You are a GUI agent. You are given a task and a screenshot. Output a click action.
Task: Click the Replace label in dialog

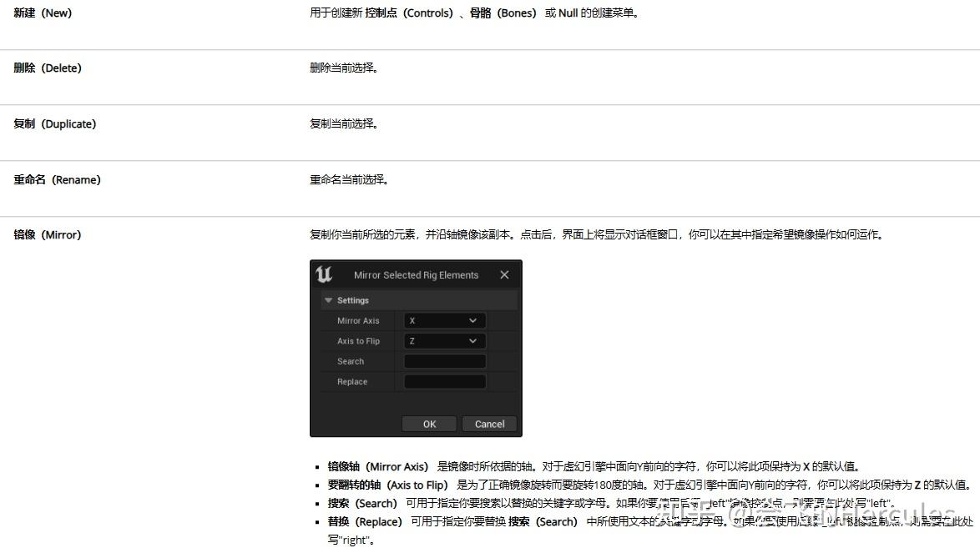click(x=352, y=381)
